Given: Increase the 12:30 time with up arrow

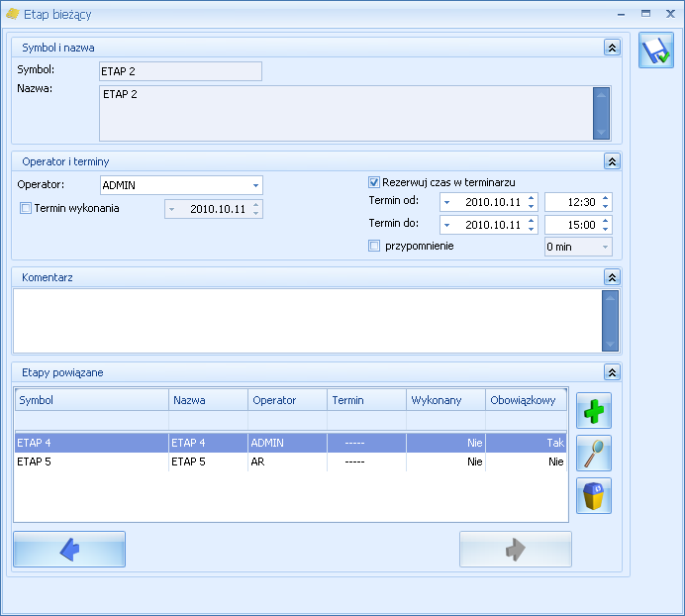Looking at the screenshot, I should point(605,198).
